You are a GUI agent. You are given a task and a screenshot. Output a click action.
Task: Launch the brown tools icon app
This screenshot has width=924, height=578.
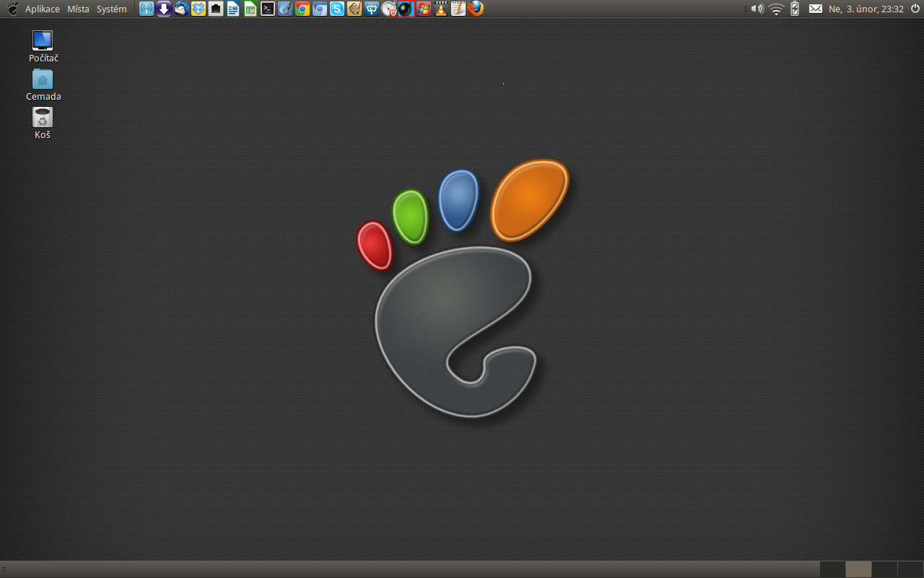(354, 9)
